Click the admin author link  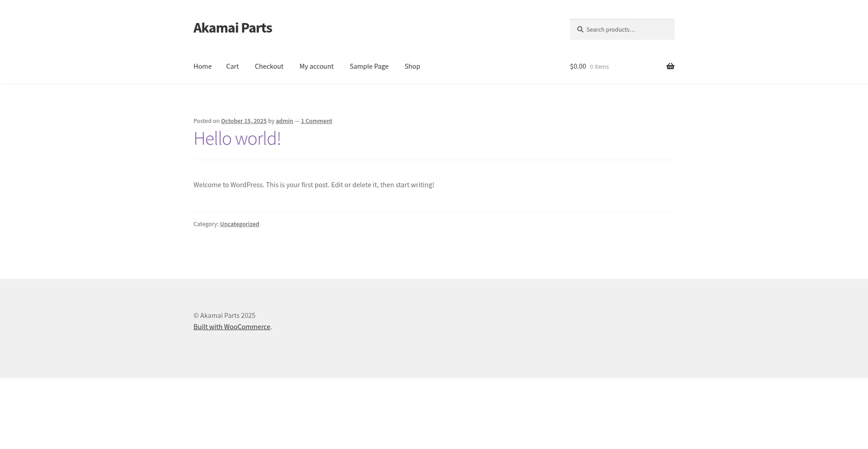[x=284, y=121]
